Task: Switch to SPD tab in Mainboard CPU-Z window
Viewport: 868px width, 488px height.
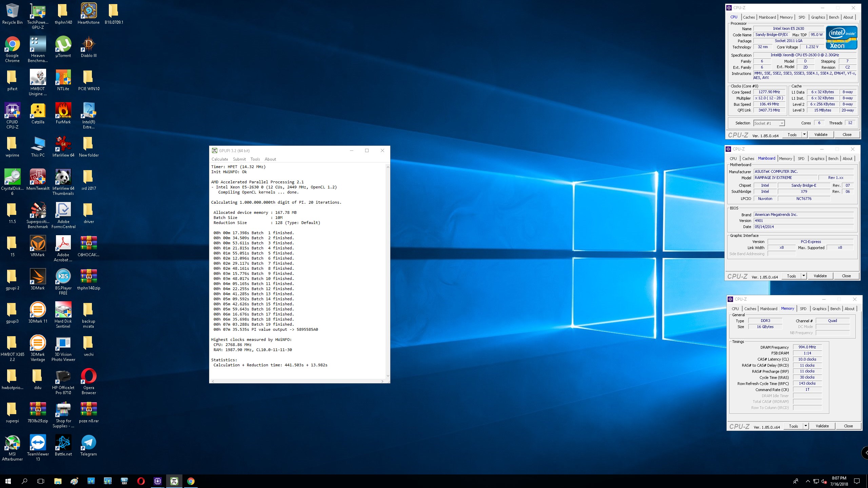Action: tap(801, 159)
